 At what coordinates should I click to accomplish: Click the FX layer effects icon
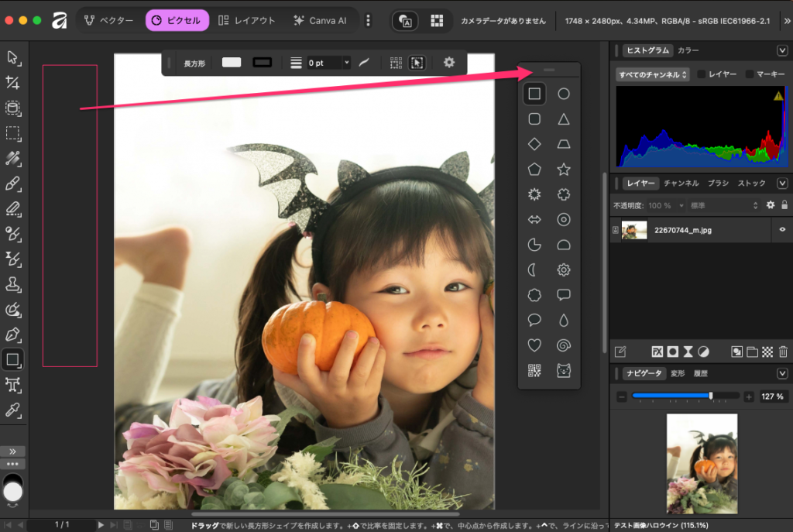(x=657, y=352)
